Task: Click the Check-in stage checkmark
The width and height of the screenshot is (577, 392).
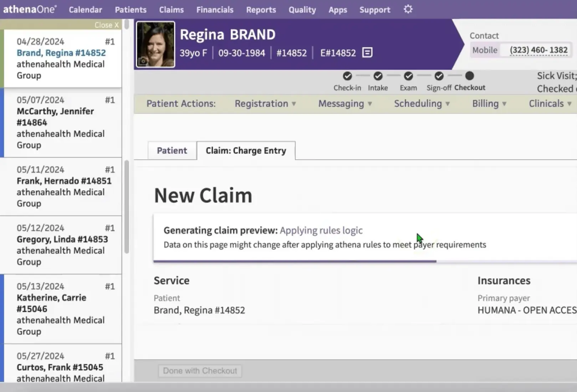Action: click(347, 76)
